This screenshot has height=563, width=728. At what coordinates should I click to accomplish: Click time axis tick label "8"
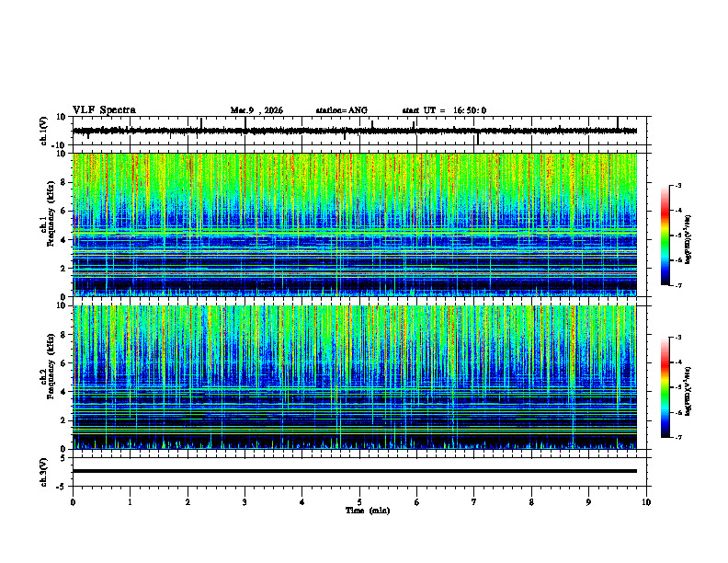(531, 502)
